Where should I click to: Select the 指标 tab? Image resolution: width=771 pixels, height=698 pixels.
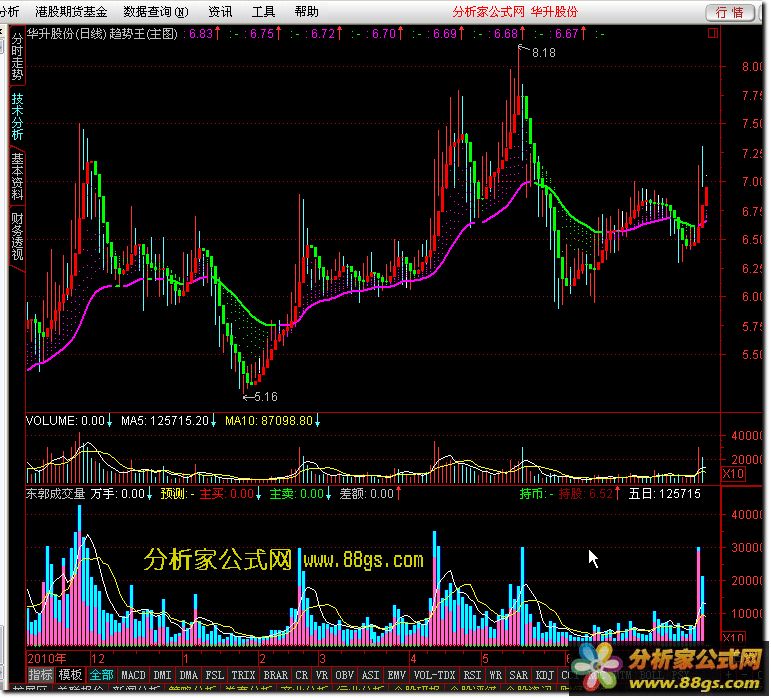(x=40, y=674)
